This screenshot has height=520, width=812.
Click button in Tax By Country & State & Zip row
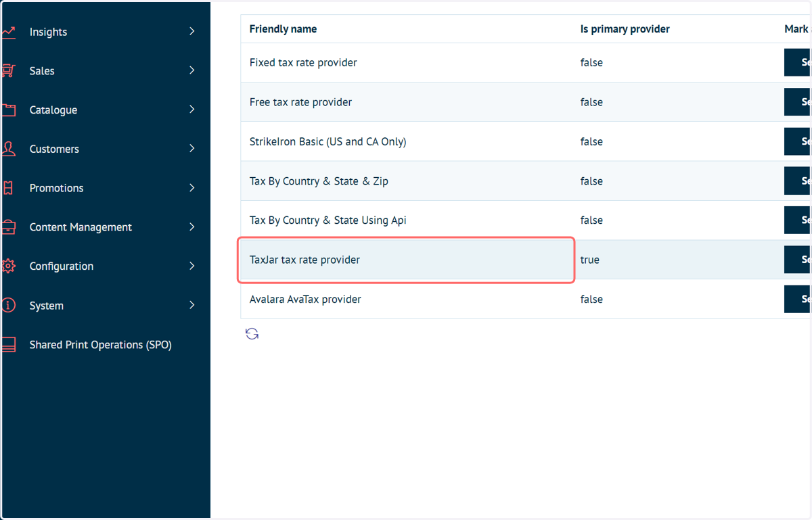(x=798, y=181)
